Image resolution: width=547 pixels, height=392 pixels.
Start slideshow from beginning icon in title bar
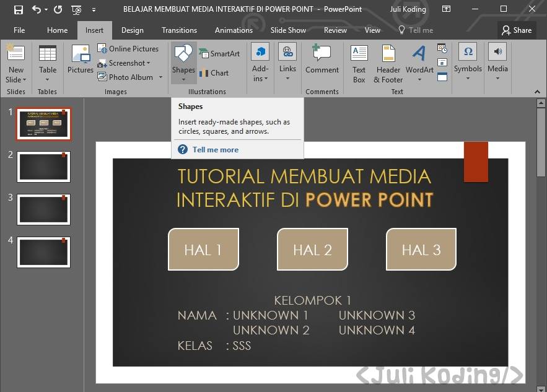pyautogui.click(x=76, y=10)
